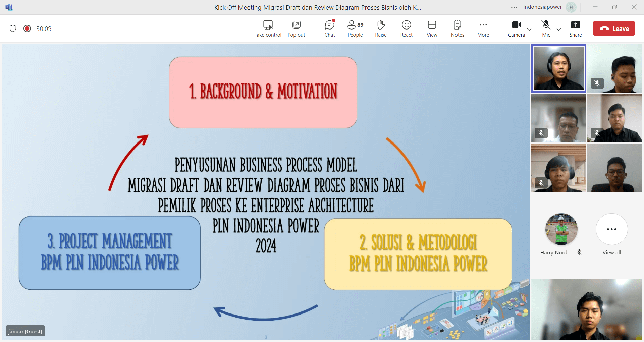
Task: Click the Share content button
Action: pos(575,28)
